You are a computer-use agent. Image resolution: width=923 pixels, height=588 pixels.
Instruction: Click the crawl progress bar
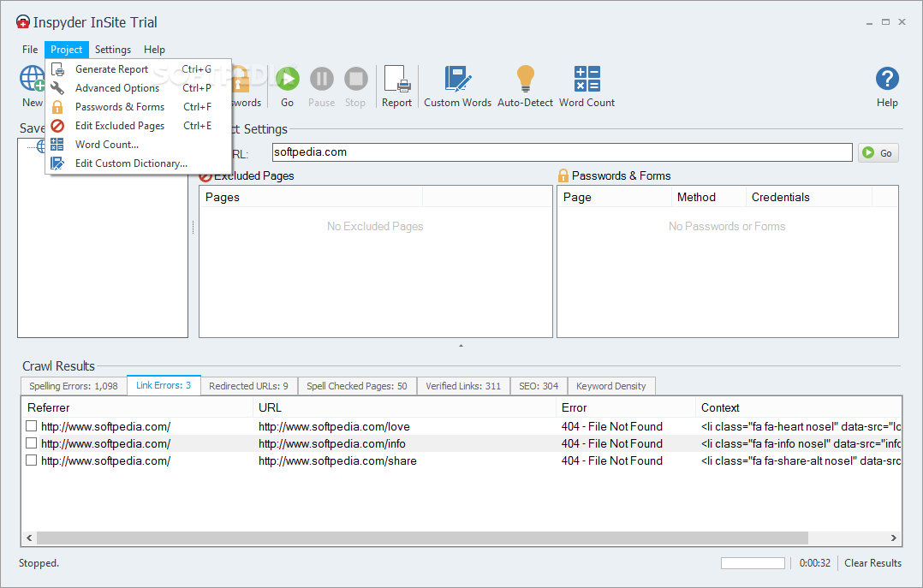pyautogui.click(x=753, y=563)
